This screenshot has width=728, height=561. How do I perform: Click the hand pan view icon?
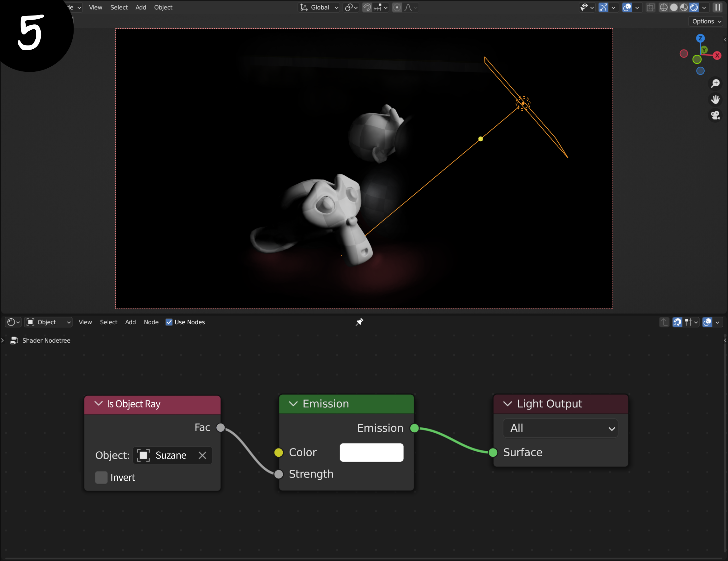coord(715,99)
